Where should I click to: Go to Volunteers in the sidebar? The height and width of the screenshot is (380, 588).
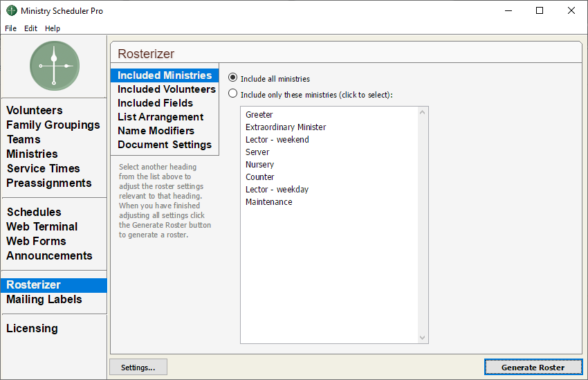click(35, 110)
